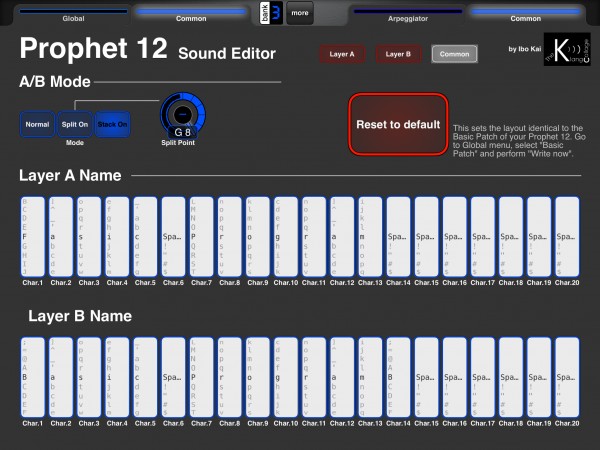600x450 pixels.
Task: Open Layer B Name Char.20 picker
Action: [567, 377]
